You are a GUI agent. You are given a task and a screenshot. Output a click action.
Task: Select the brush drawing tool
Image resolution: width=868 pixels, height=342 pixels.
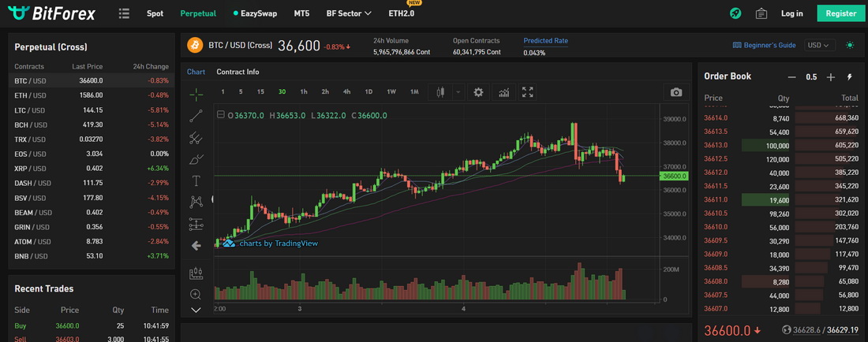(196, 159)
